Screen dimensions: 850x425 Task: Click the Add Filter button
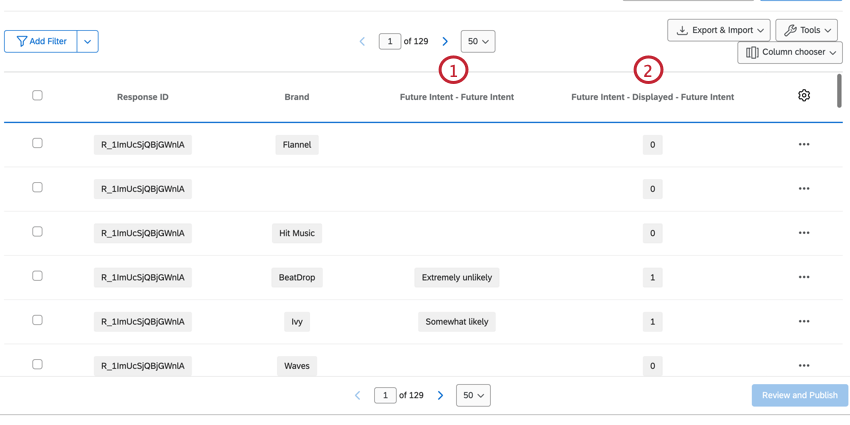pos(41,41)
